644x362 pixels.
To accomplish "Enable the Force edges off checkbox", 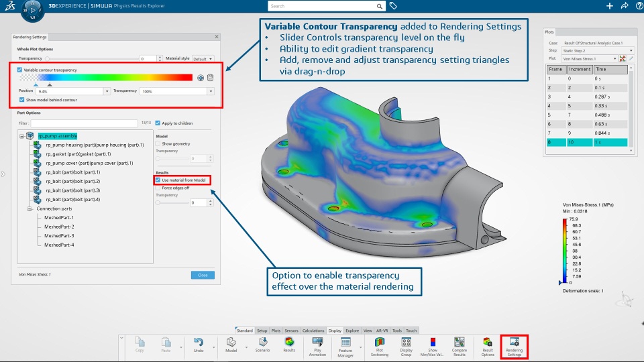I will click(158, 188).
